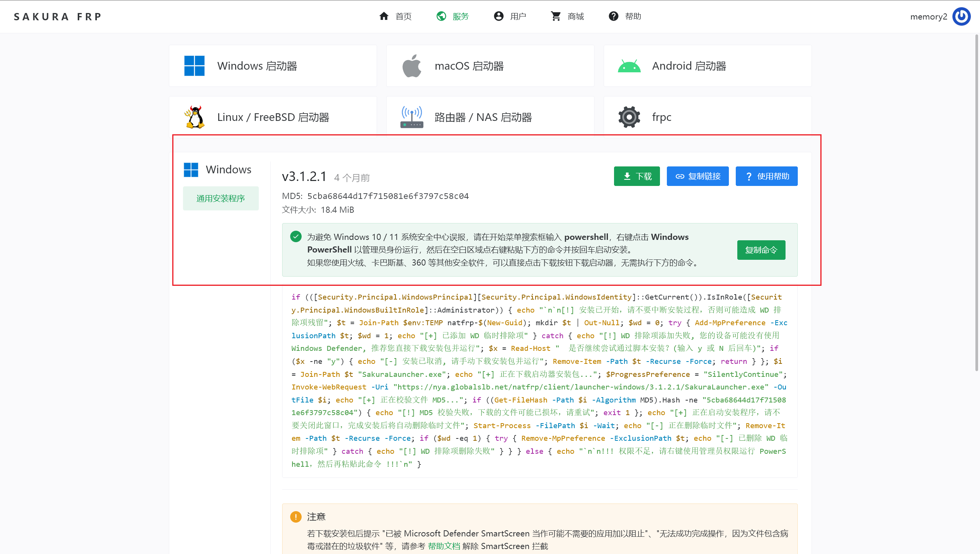Select the 通用安装程序 option
Image resolution: width=980 pixels, height=554 pixels.
tap(220, 198)
